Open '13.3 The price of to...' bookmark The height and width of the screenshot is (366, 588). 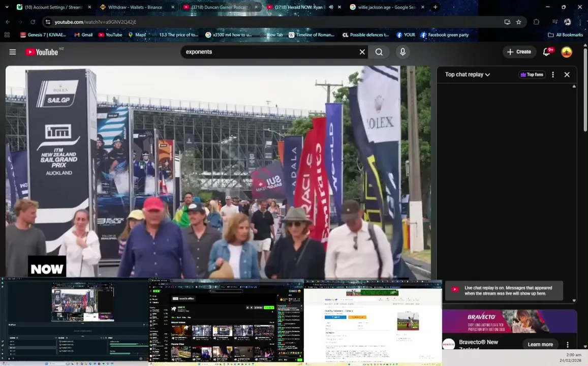coord(175,35)
